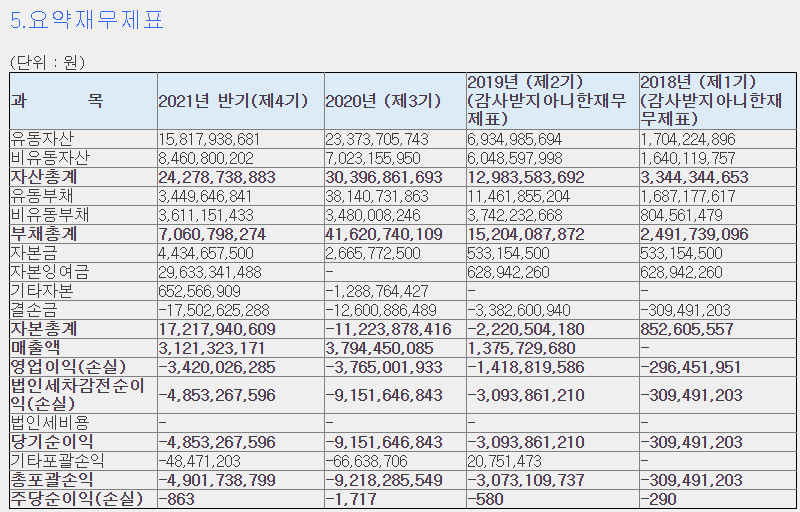Viewport: 800px width, 512px height.
Task: Select the 총포괄손익 row label
Action: pos(52,480)
